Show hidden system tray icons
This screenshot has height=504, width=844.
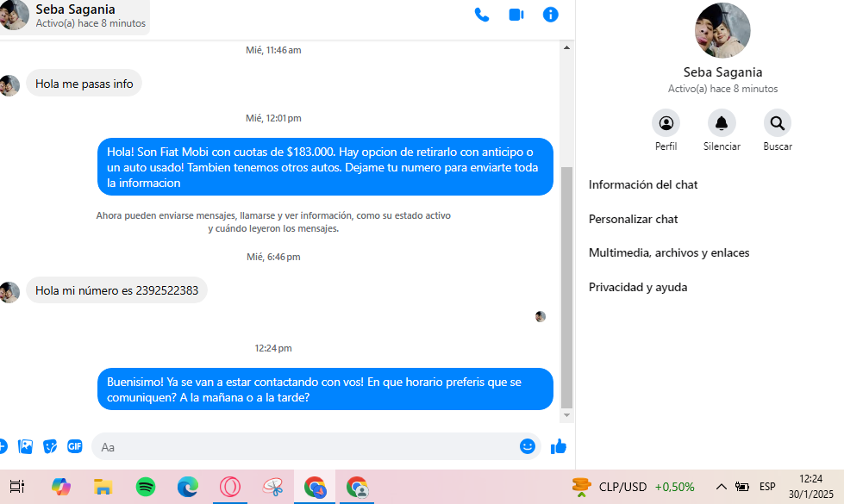pos(722,487)
